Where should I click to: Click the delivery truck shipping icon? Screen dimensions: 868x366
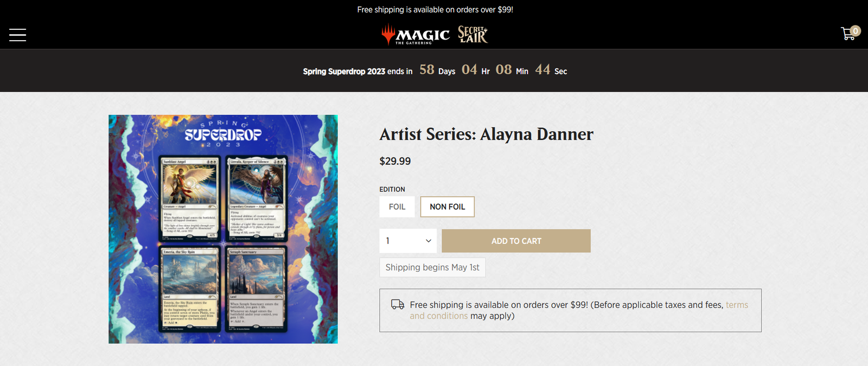(x=398, y=305)
